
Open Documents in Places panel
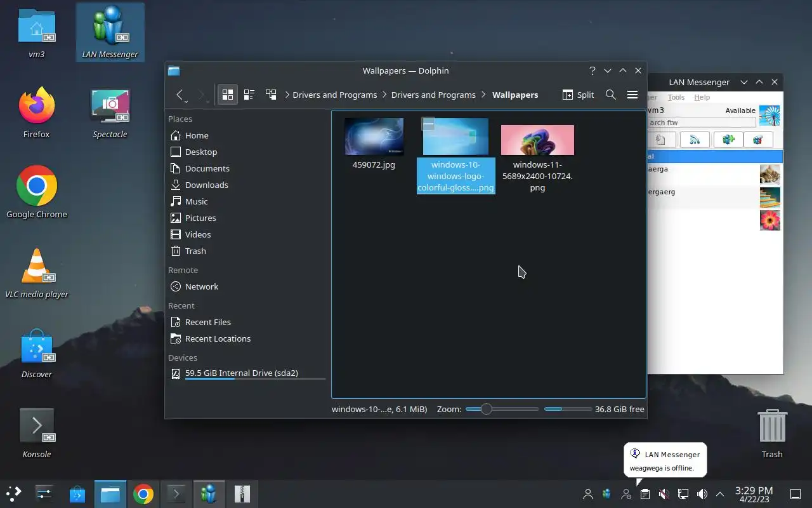click(x=247, y=168)
